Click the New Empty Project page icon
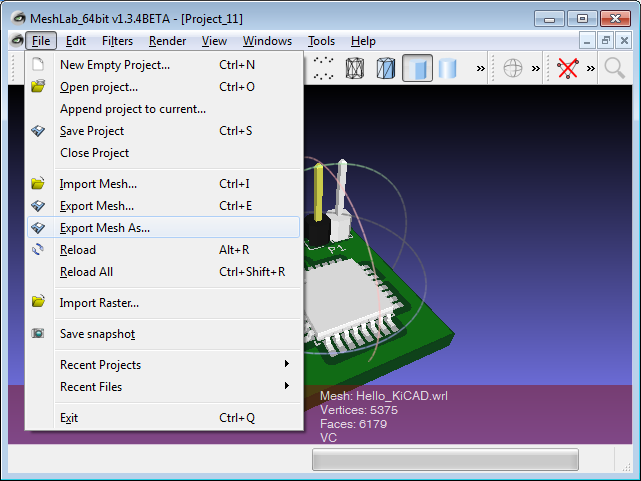This screenshot has height=481, width=641. point(38,65)
